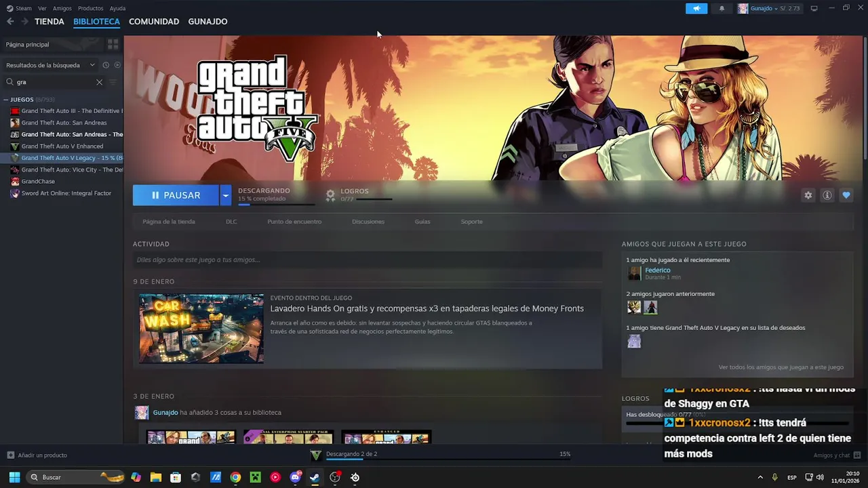This screenshot has width=868, height=488.
Task: Click the Añadir un producto plus icon
Action: [x=10, y=455]
